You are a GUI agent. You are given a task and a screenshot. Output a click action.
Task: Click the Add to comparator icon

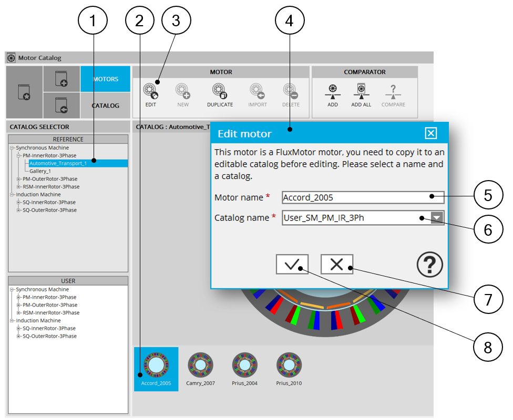point(332,92)
